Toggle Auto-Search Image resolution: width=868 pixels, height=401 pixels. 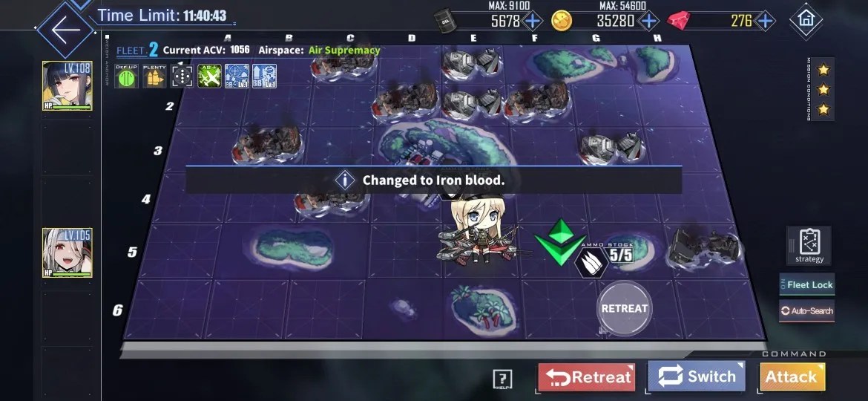pyautogui.click(x=806, y=310)
